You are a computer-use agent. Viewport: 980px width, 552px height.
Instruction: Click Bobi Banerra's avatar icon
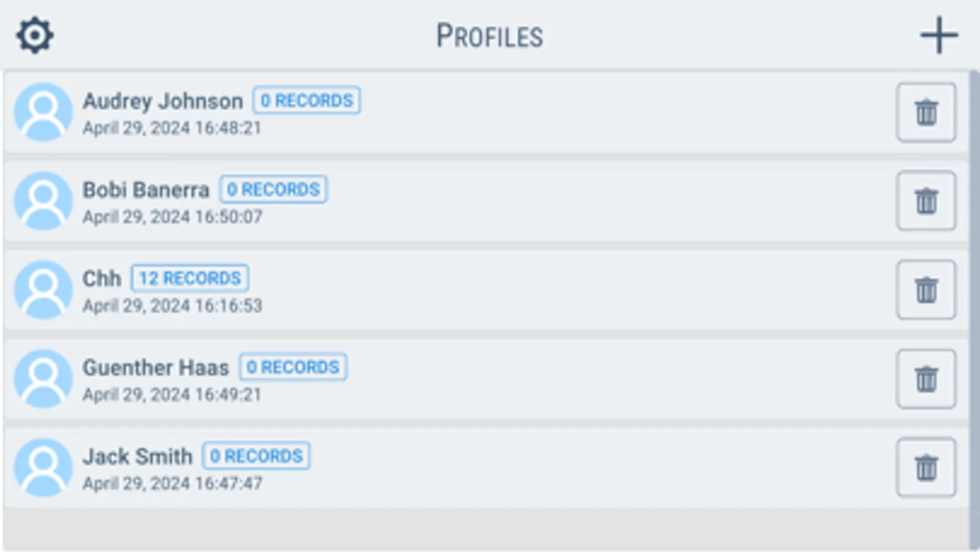[x=43, y=201]
